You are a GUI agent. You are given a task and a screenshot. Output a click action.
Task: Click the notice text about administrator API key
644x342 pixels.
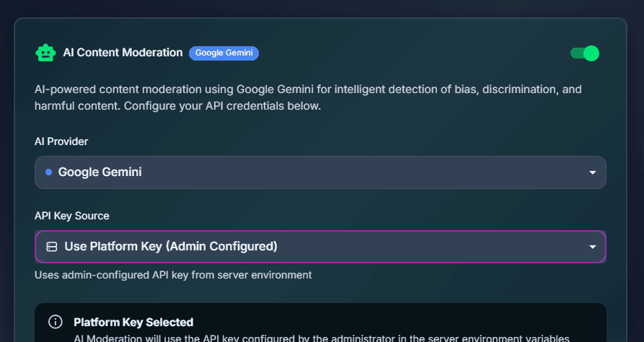[321, 338]
